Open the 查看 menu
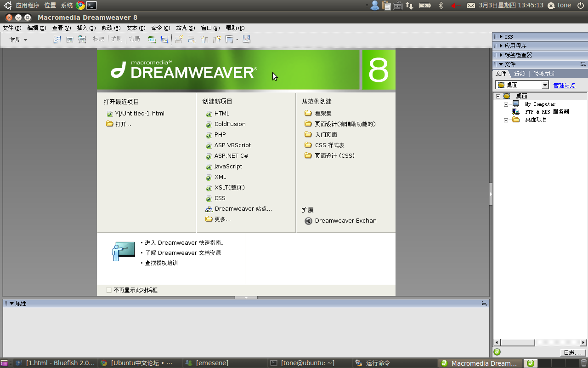Image resolution: width=588 pixels, height=368 pixels. [61, 28]
